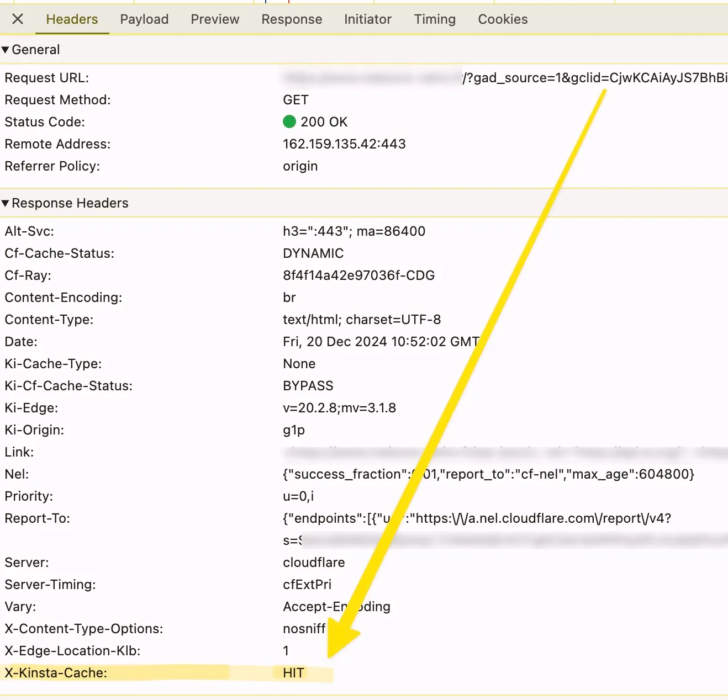Select the highlighted X-Kinsta-Cache header name

coord(55,673)
